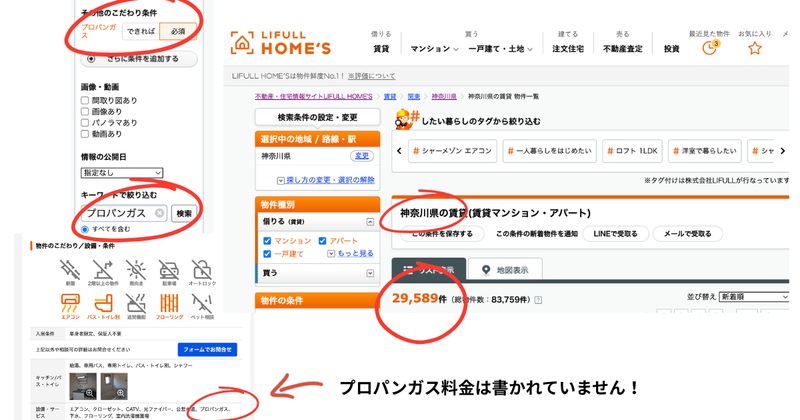Open the 情報の公開日 指定なし dropdown
Viewport: 800px width, 420px height.
121,172
